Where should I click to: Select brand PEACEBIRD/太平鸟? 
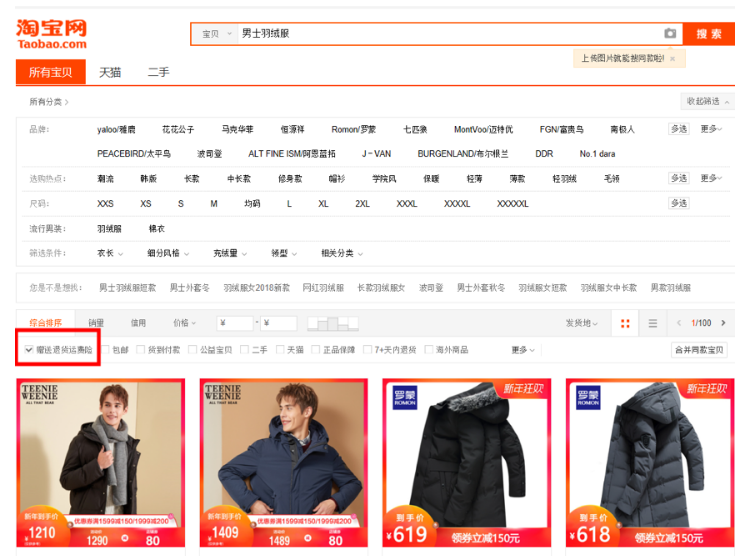(134, 154)
